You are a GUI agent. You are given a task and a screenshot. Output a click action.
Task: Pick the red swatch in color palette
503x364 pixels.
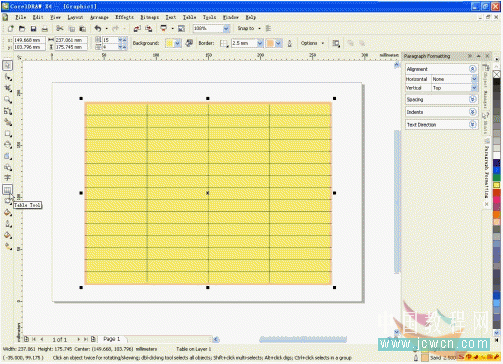496,193
